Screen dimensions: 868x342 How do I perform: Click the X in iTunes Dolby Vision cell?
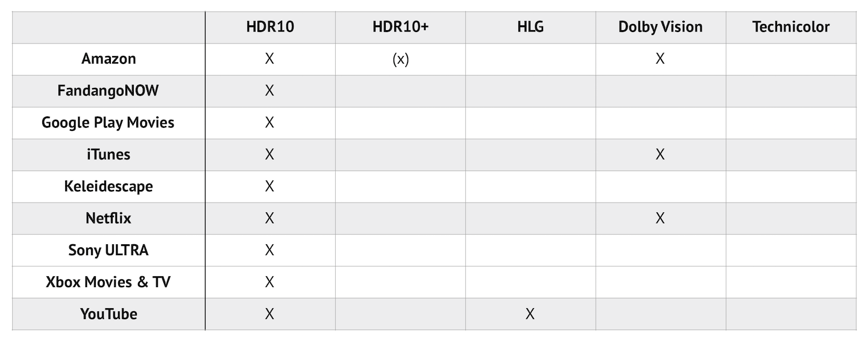coord(660,154)
